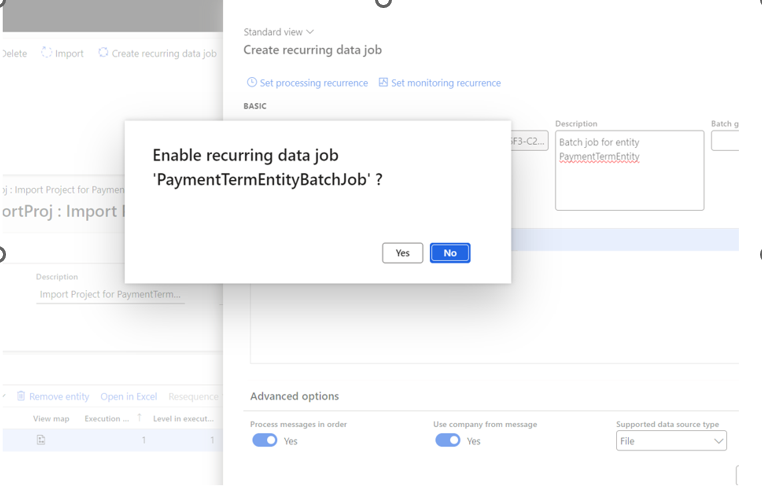Click No in the confirmation dialog
The width and height of the screenshot is (762, 498).
click(x=450, y=253)
